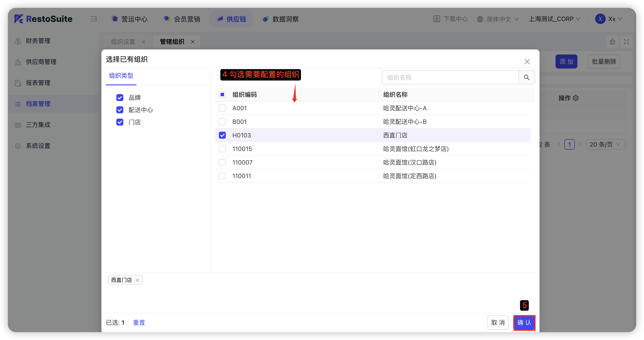Viewport: 644px width, 340px height.
Task: Close the 管辖组织 tab
Action: 193,42
